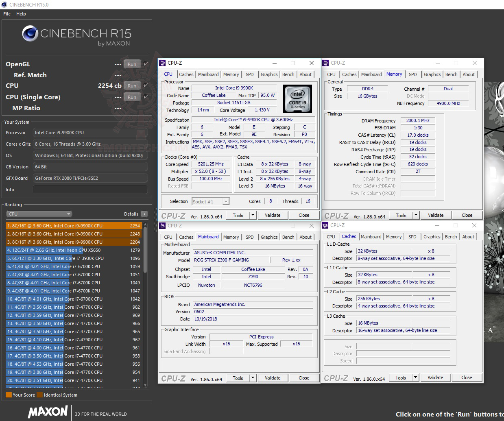This screenshot has height=421, width=504.
Task: Click the Run button next to CPU score
Action: pos(132,85)
